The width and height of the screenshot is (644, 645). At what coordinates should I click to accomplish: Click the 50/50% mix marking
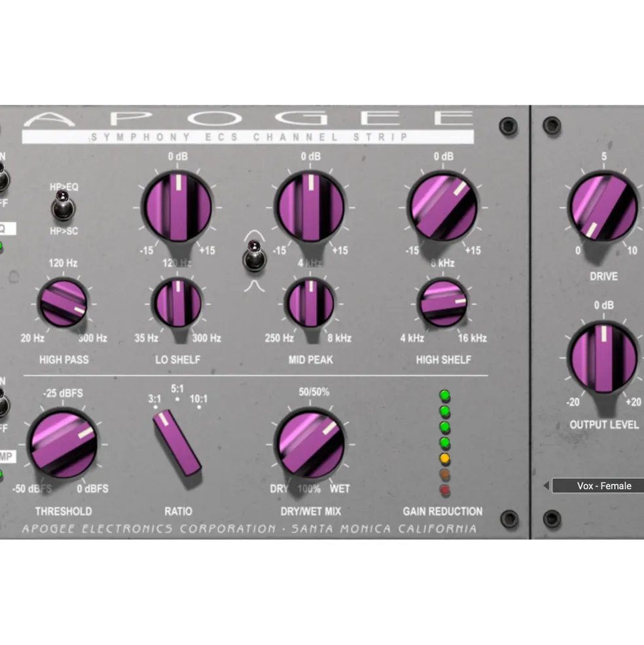pyautogui.click(x=313, y=392)
